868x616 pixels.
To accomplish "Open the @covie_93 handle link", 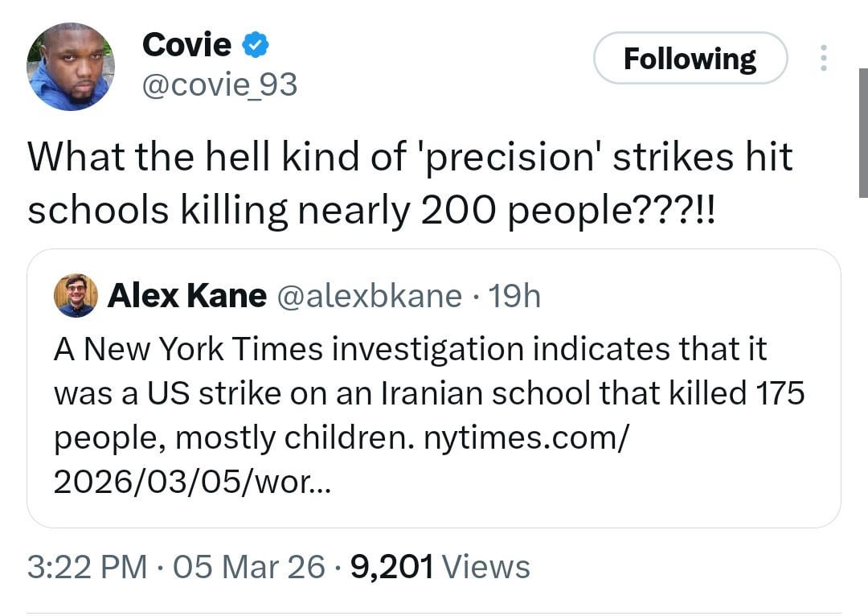I will click(219, 84).
